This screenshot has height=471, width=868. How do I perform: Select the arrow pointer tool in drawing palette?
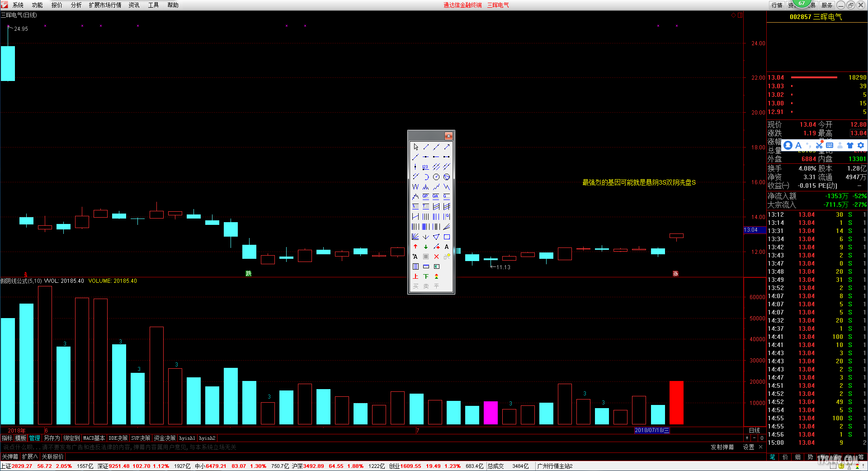tap(415, 147)
